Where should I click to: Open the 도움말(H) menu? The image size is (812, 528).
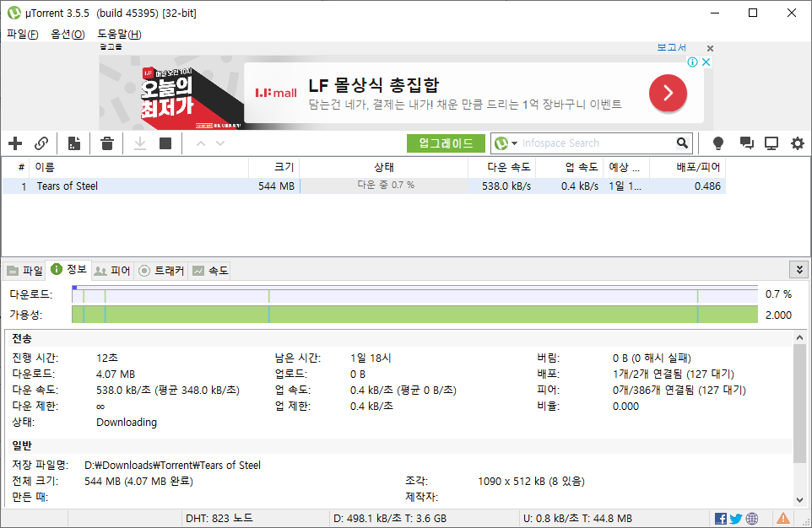[x=120, y=35]
